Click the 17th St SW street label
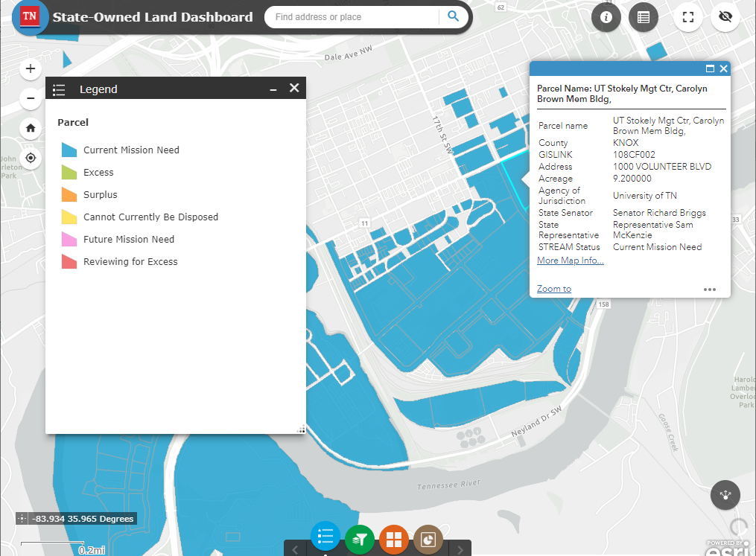Image resolution: width=756 pixels, height=556 pixels. coord(442,135)
